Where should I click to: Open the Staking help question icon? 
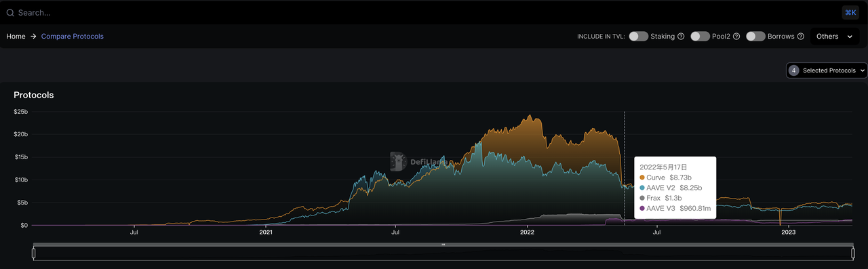[681, 37]
